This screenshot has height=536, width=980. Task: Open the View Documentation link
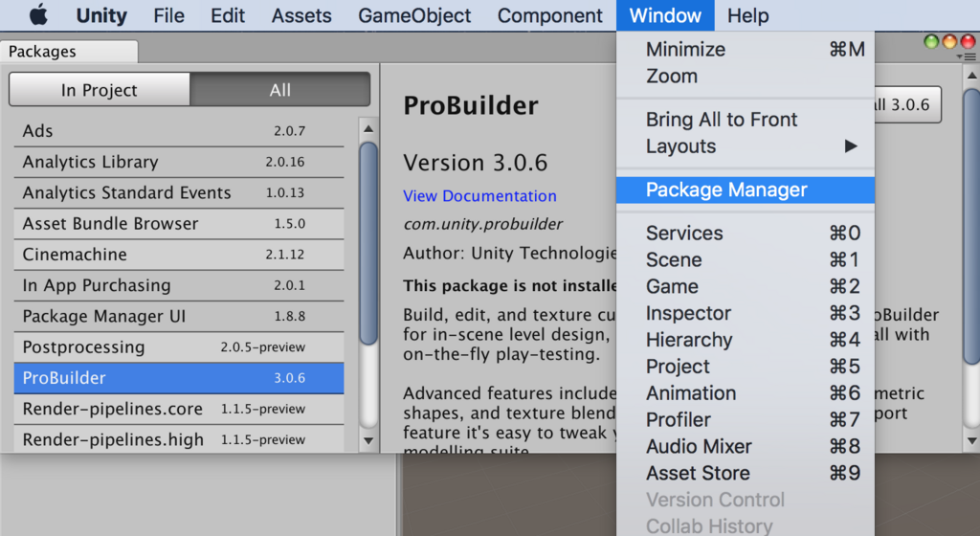[479, 195]
